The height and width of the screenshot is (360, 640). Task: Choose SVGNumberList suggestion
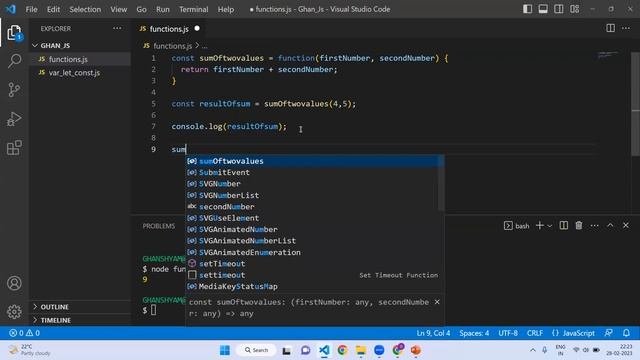(315, 195)
